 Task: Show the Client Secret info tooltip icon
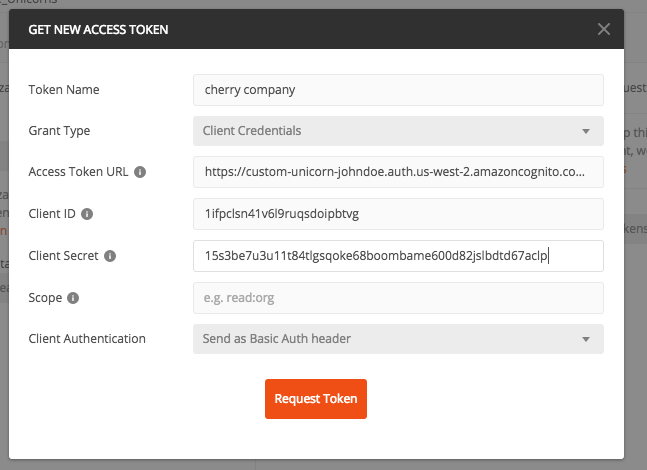click(110, 256)
